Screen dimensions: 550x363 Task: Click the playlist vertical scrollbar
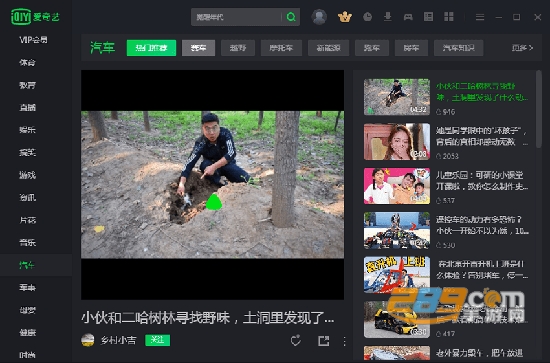(538, 109)
